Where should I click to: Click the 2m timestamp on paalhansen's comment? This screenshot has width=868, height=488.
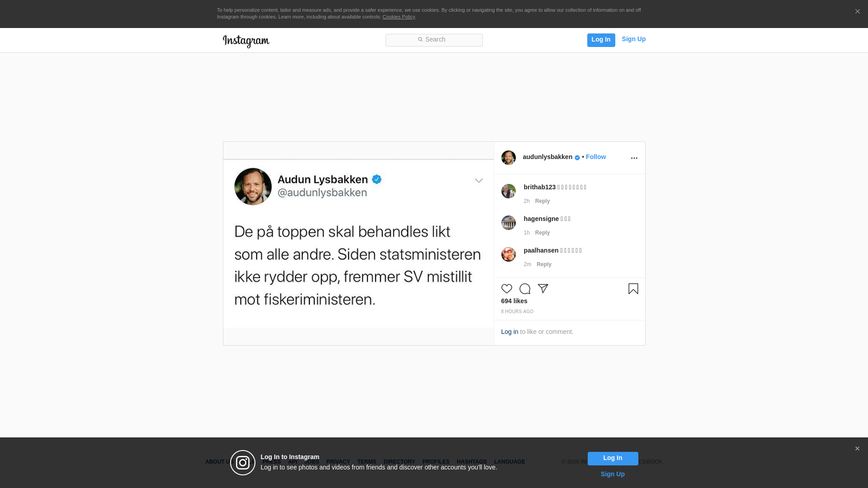point(528,265)
